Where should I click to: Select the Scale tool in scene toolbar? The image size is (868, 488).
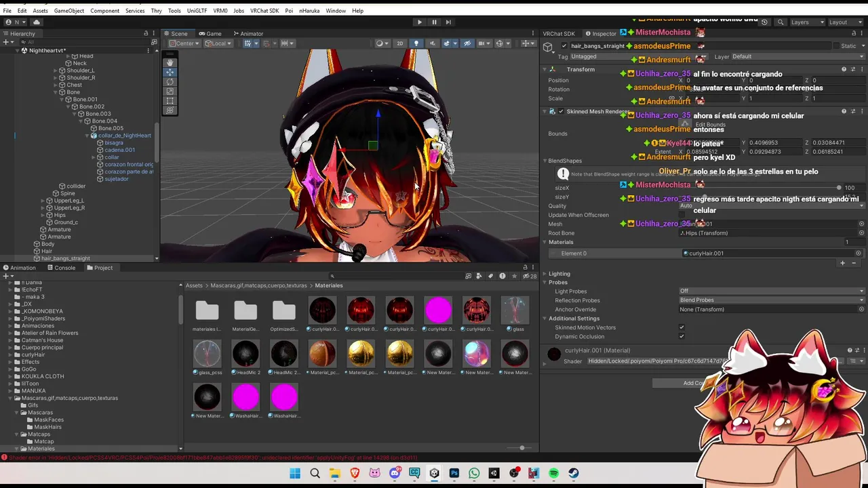tap(170, 91)
